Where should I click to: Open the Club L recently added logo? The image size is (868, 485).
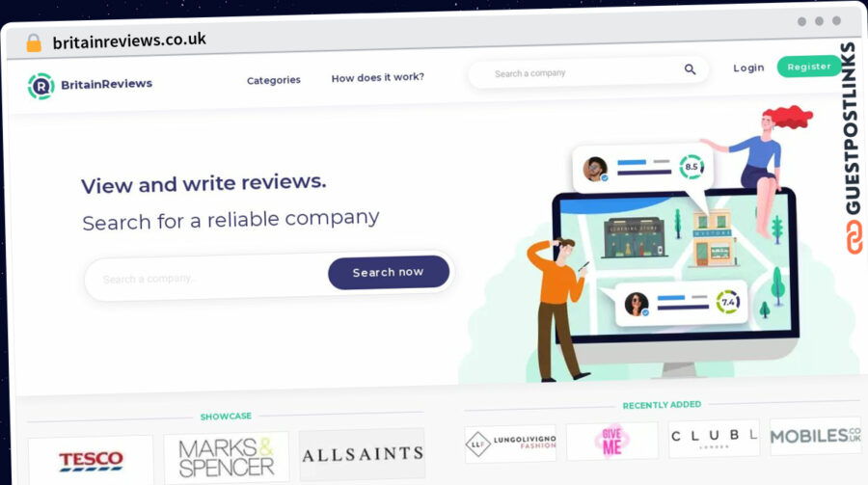coord(714,438)
